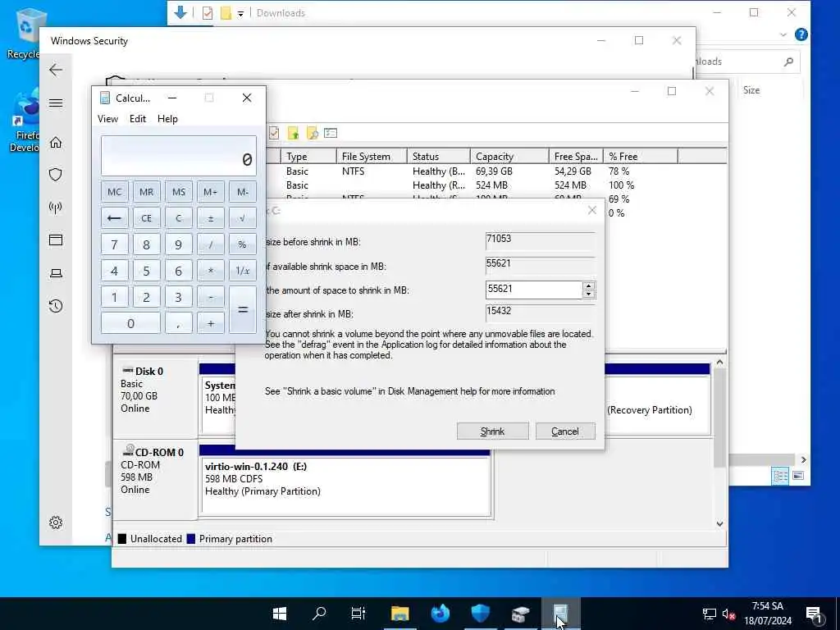This screenshot has width=840, height=630.
Task: Click the Explorer help question mark icon
Action: tap(801, 34)
